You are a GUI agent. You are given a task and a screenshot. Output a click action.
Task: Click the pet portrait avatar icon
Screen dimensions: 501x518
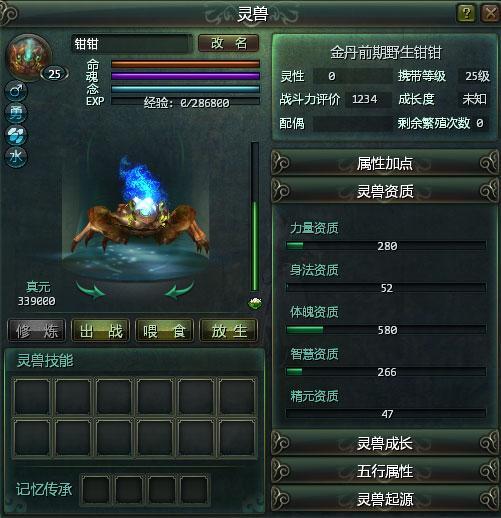point(29,57)
